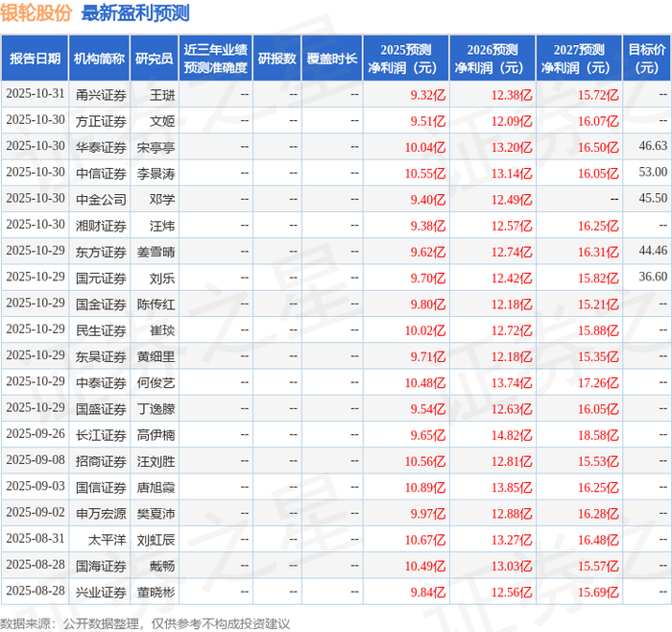672x632 pixels.
Task: Select the 民生证券 institution cell
Action: click(101, 330)
